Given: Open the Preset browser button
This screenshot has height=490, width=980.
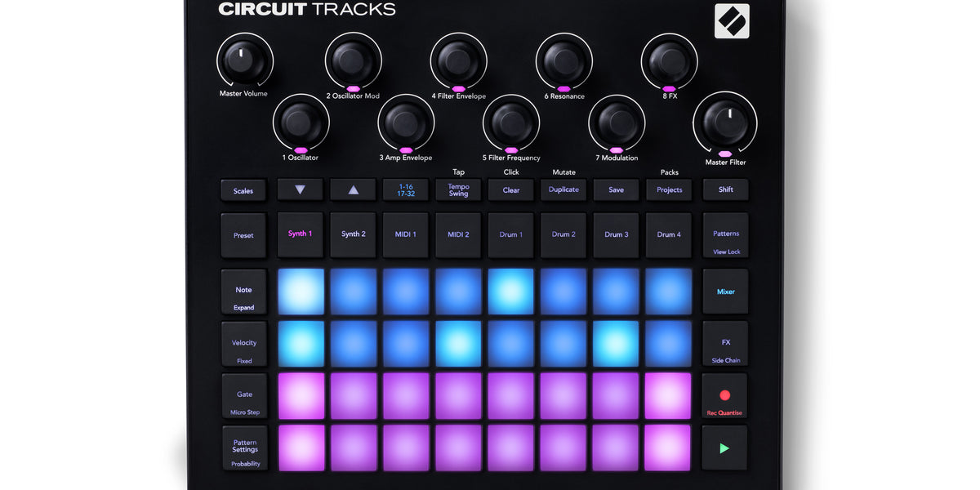Looking at the screenshot, I should pyautogui.click(x=243, y=235).
